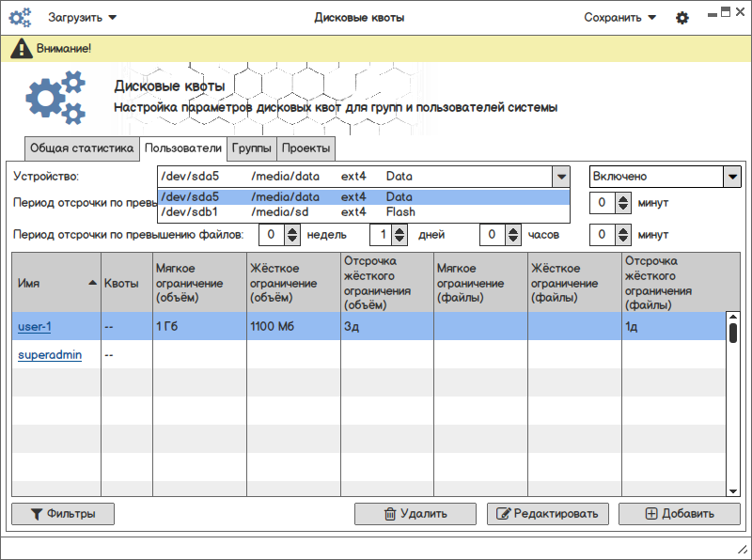Click the large gears icon beside Дисковые квоты heading
752x560 pixels.
click(x=55, y=97)
